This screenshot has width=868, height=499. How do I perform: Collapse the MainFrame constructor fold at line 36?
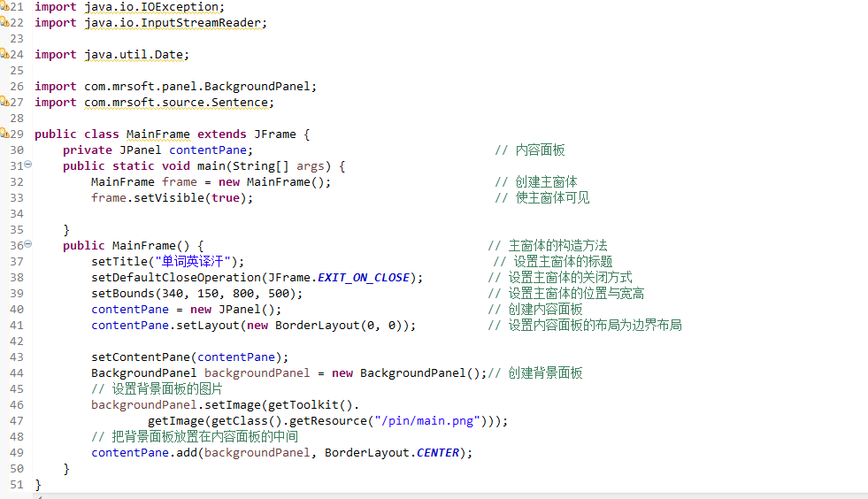[x=27, y=244]
